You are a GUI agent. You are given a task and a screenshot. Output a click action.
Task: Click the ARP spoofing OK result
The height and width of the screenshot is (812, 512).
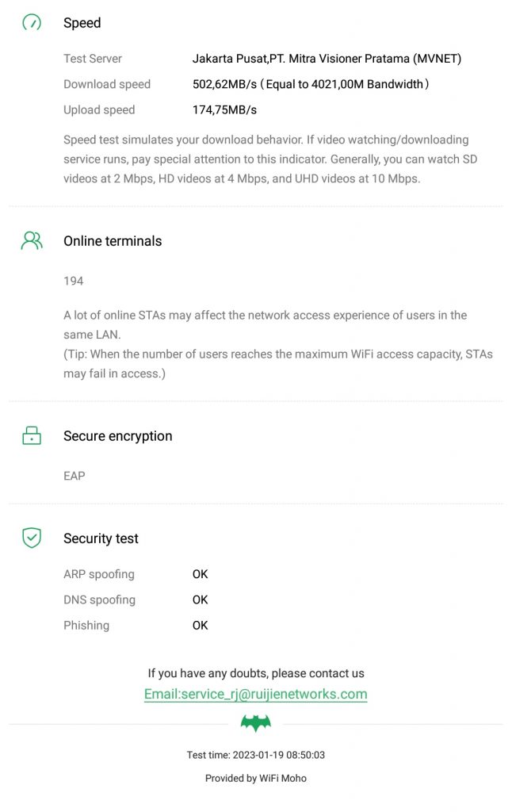(x=201, y=574)
